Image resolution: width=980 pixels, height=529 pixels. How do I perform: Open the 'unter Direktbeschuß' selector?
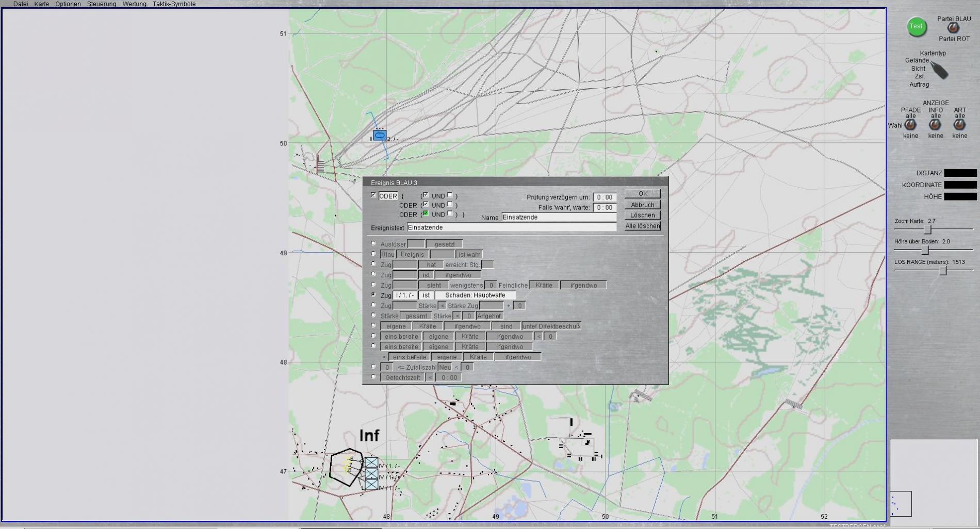551,326
